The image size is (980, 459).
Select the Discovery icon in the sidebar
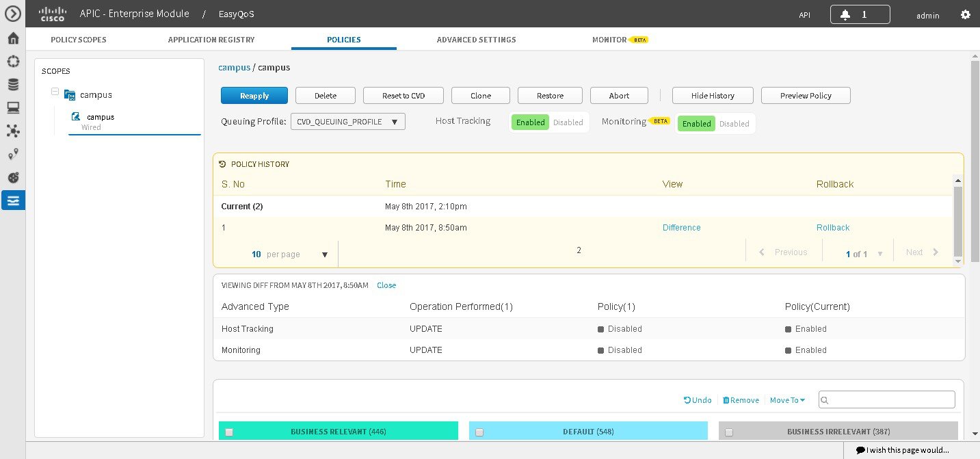(x=12, y=62)
